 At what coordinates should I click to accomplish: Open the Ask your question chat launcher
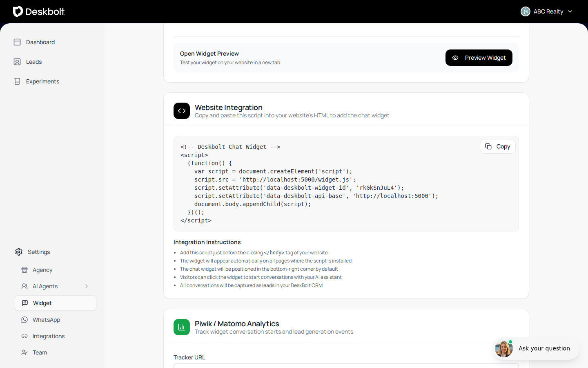point(536,348)
